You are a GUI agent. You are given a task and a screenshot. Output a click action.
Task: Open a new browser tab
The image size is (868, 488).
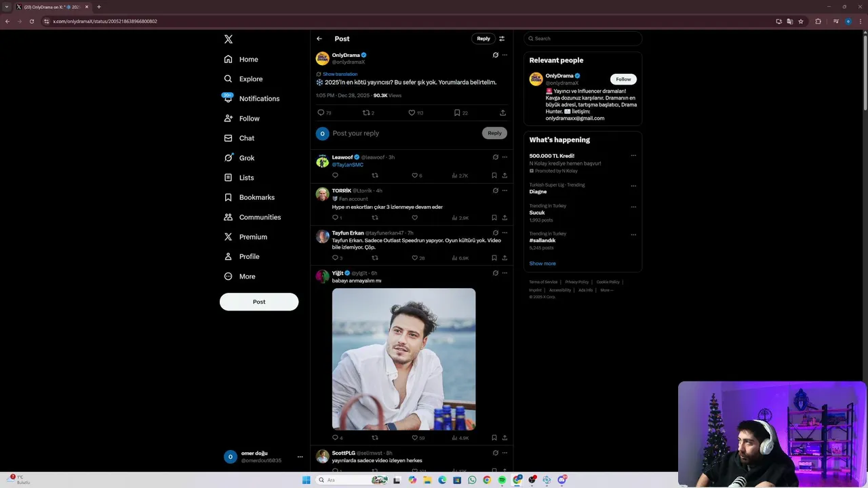(x=99, y=7)
